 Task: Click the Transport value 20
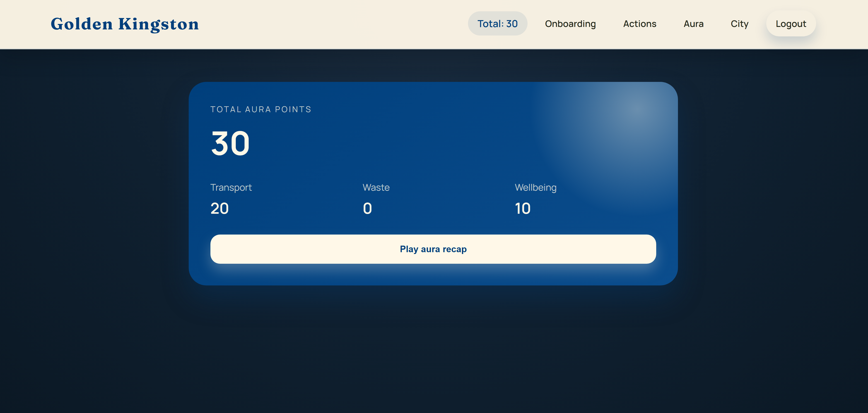219,208
